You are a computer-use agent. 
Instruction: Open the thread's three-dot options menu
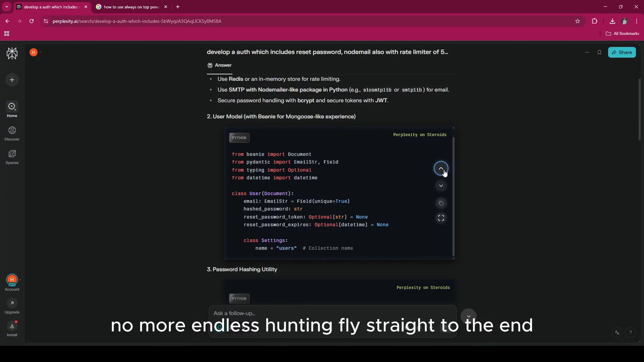587,52
